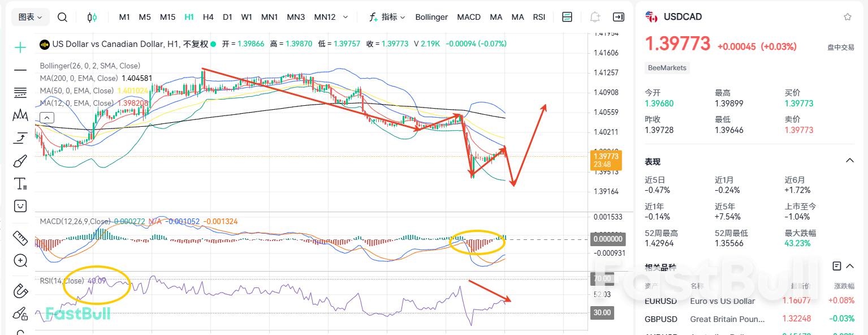This screenshot has width=868, height=335.
Task: Open EURUSD from related symbols list
Action: tap(660, 300)
